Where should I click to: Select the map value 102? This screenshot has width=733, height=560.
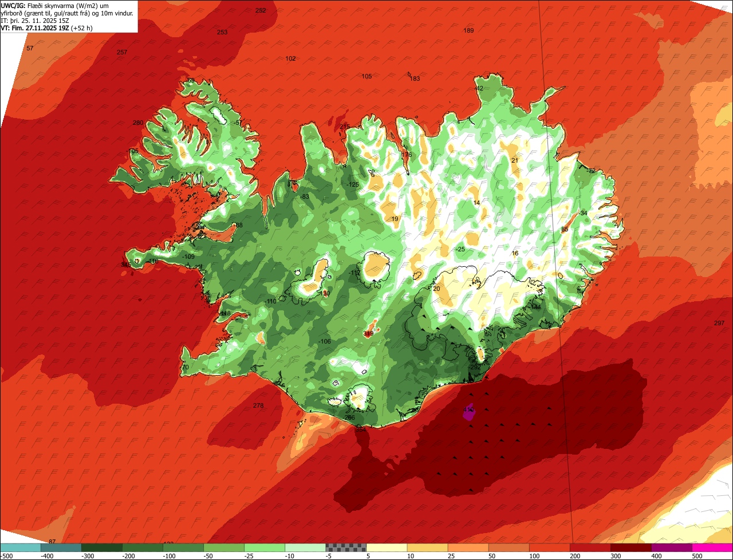click(290, 58)
